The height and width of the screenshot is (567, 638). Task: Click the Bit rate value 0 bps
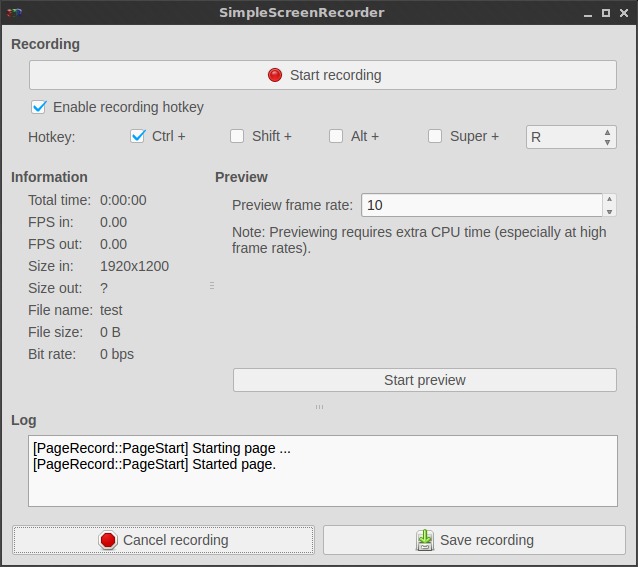click(117, 354)
